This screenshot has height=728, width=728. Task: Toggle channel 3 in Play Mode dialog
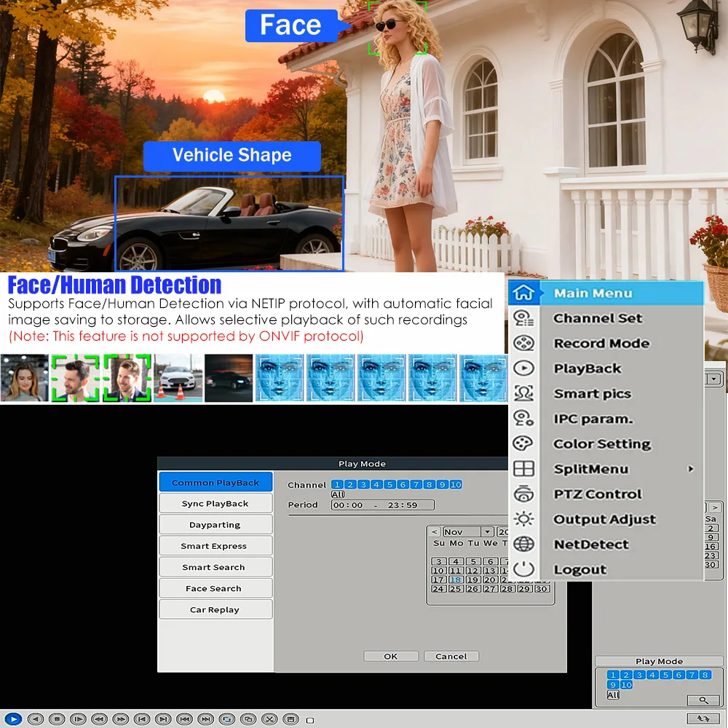pos(363,485)
